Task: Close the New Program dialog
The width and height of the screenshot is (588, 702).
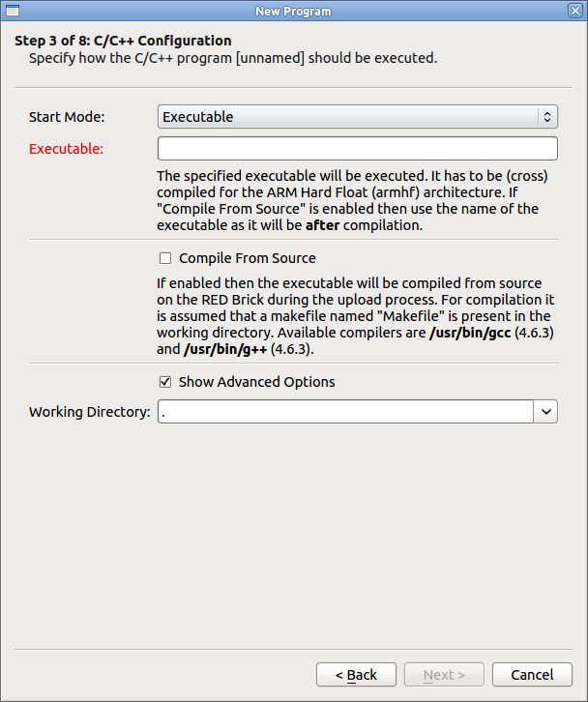Action: pyautogui.click(x=575, y=11)
